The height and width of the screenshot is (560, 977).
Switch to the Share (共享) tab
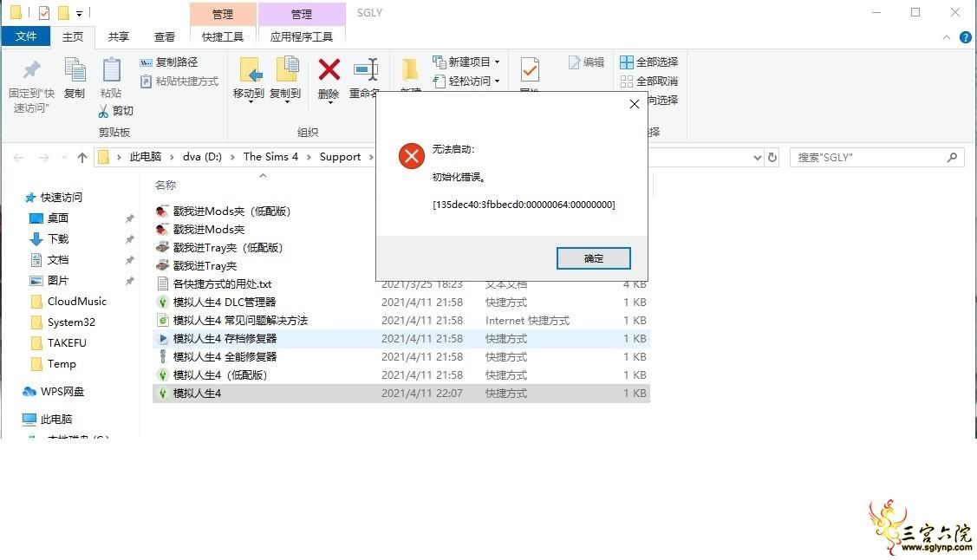pos(119,36)
